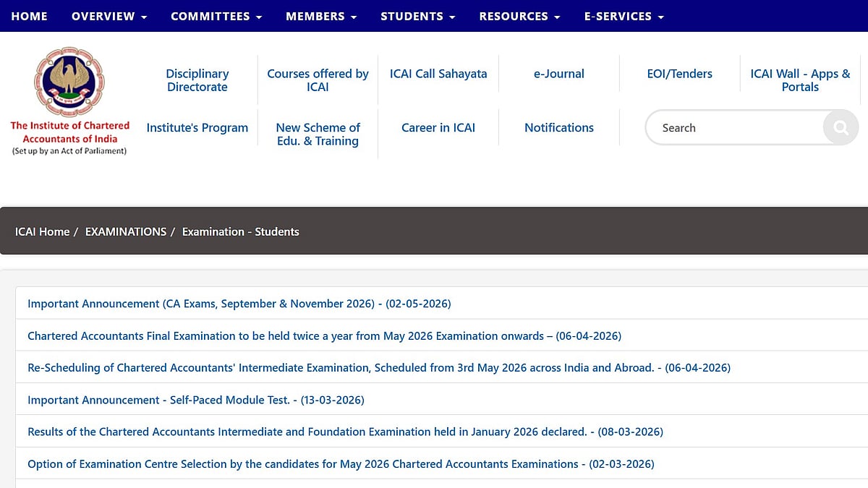This screenshot has height=488, width=868.
Task: Open the Notifications link
Action: click(559, 128)
